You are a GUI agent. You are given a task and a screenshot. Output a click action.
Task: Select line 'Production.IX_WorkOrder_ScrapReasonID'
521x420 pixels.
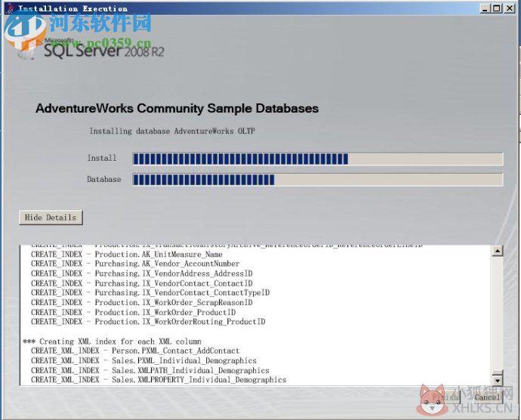(141, 303)
